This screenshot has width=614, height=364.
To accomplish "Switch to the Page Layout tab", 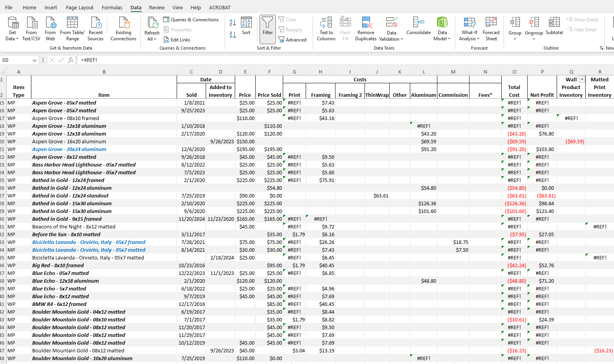I will pyautogui.click(x=79, y=7).
